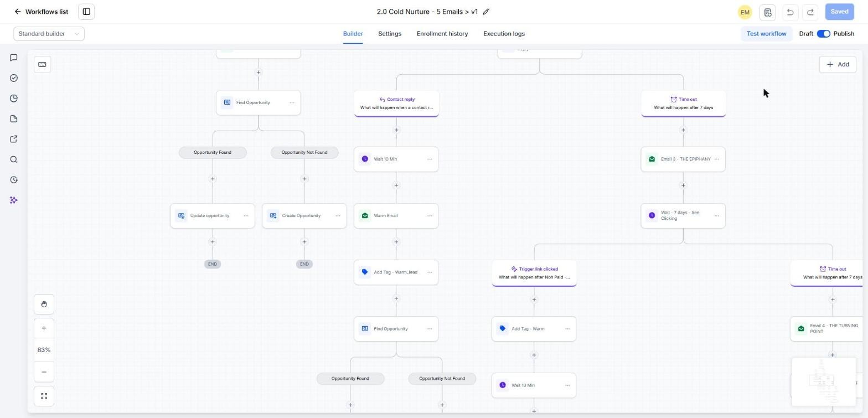Select the Trigger link clicked branch node
Image resolution: width=868 pixels, height=418 pixels.
point(534,273)
